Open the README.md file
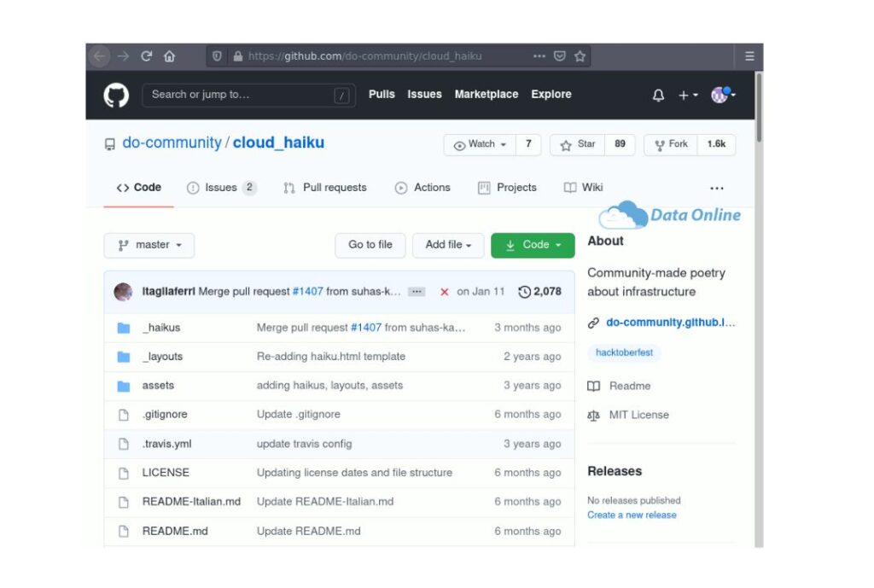874x588 pixels. [x=175, y=532]
